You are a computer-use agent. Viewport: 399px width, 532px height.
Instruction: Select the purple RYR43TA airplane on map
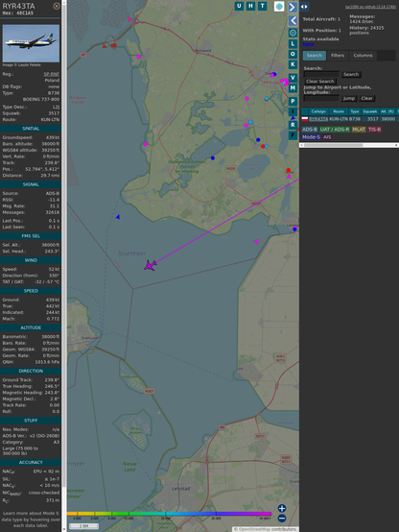point(150,265)
